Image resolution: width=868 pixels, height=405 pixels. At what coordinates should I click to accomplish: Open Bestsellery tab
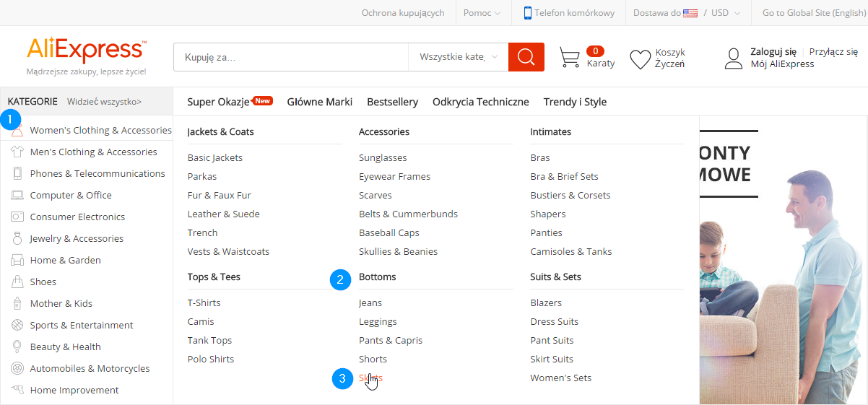[392, 102]
